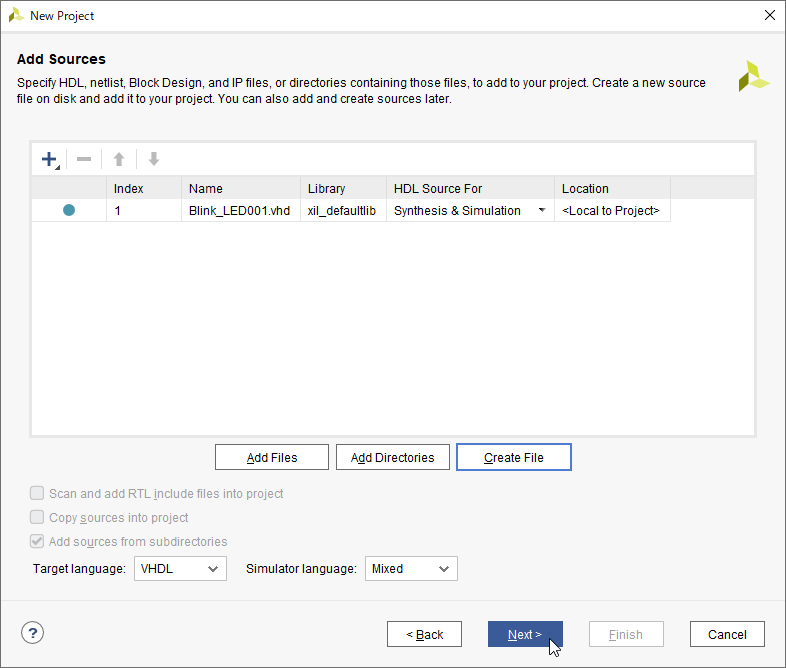This screenshot has width=786, height=668.
Task: Click the plus Add sources icon
Action: click(49, 159)
